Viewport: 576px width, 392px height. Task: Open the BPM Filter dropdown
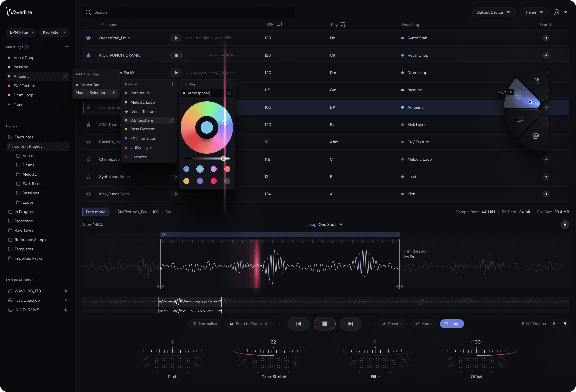pos(21,32)
